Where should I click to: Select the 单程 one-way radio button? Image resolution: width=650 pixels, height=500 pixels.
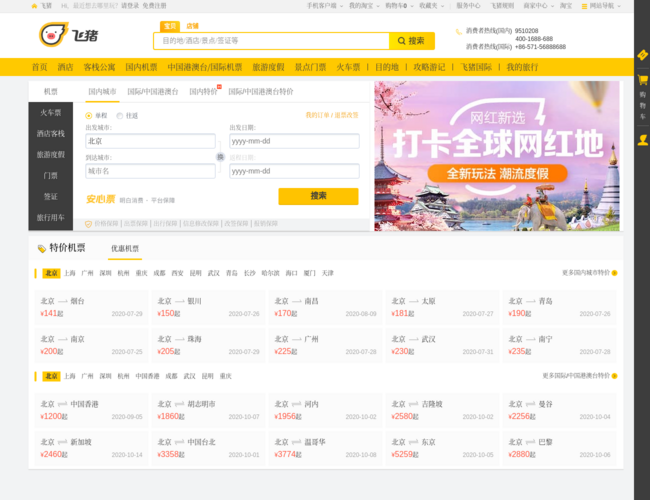point(89,115)
